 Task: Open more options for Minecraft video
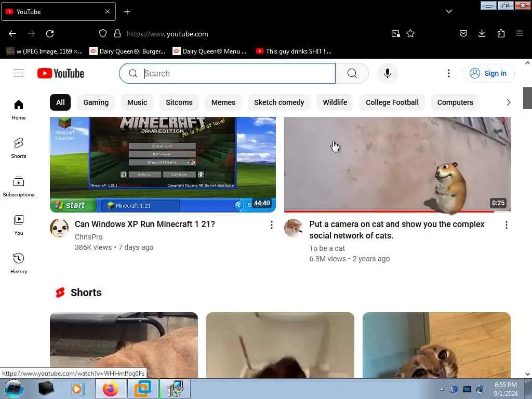(x=271, y=225)
